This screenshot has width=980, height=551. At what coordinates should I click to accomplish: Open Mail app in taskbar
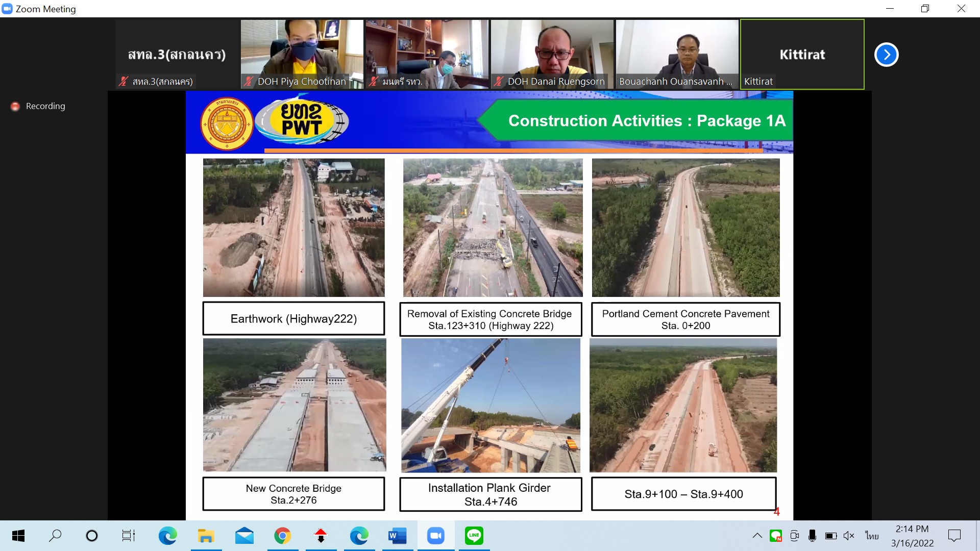(x=244, y=536)
